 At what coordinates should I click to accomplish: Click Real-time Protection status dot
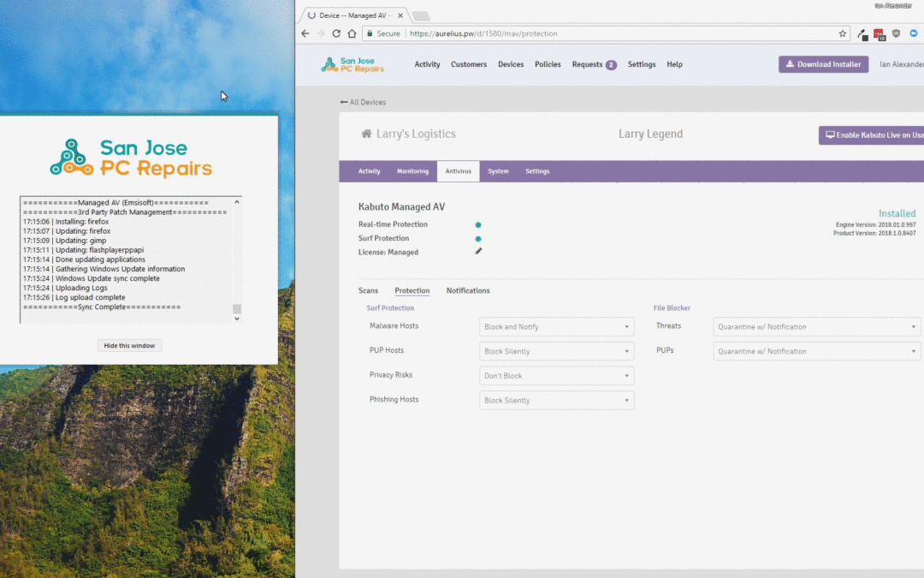point(478,224)
